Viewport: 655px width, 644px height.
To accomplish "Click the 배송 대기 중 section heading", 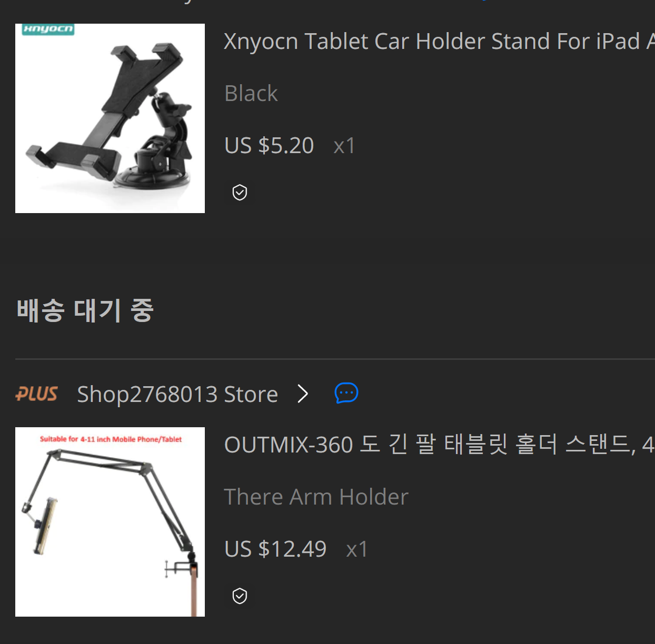I will (85, 310).
